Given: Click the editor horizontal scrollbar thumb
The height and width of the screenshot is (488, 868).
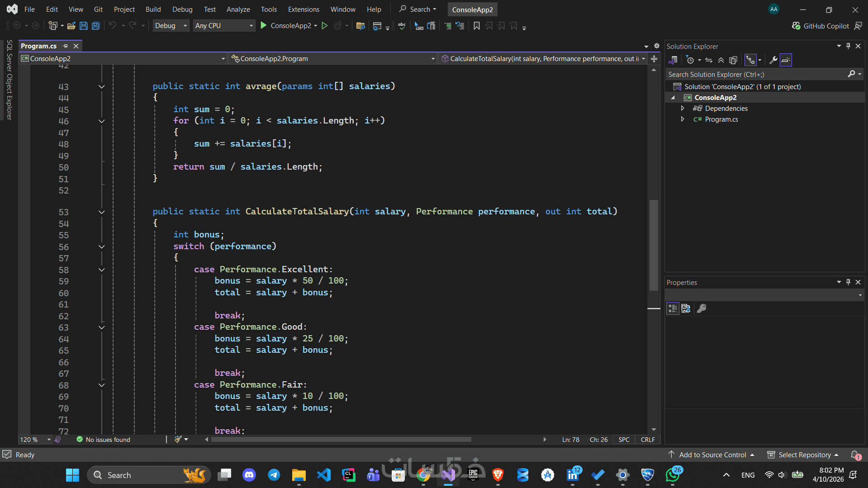Looking at the screenshot, I should 341,440.
